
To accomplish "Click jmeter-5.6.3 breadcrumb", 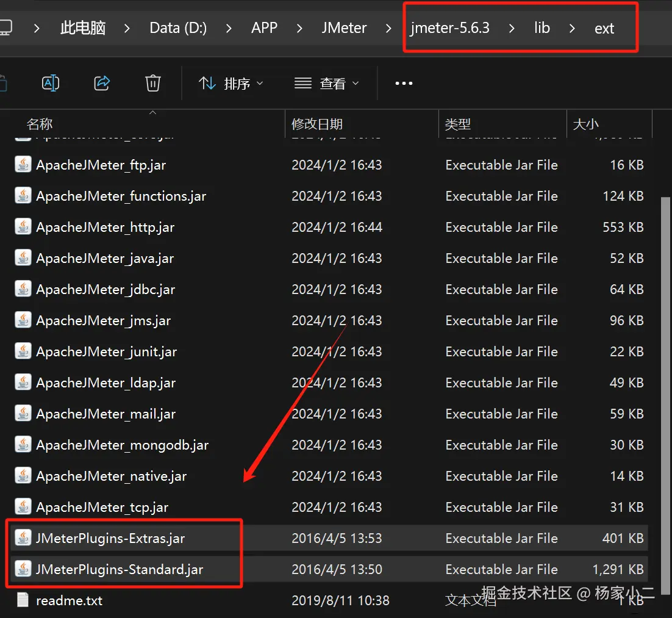I will point(449,28).
